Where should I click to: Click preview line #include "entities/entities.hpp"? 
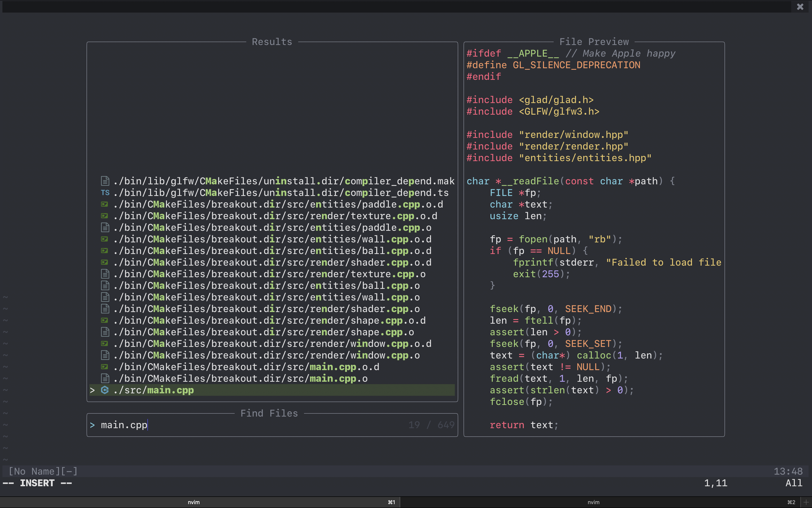coord(559,158)
